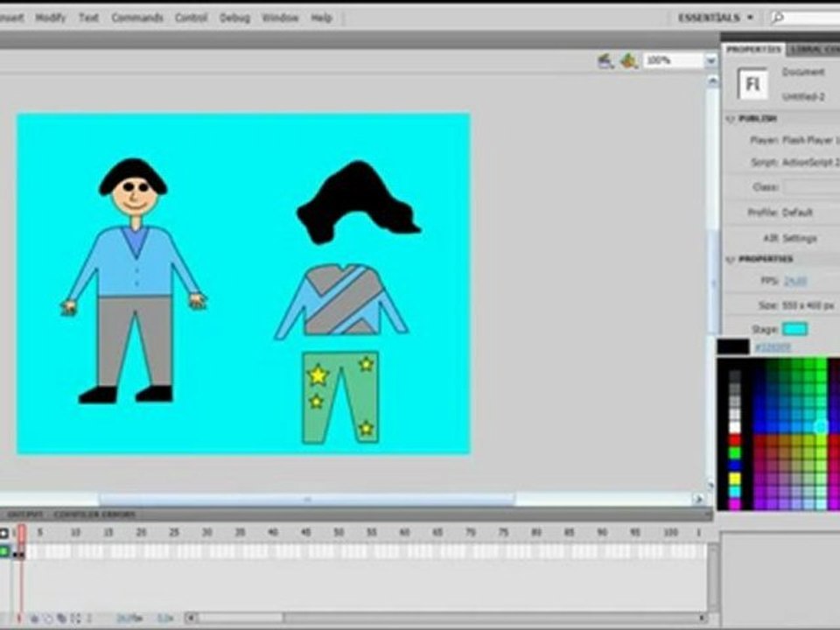Open the Control menu
This screenshot has width=840, height=630.
pyautogui.click(x=191, y=17)
